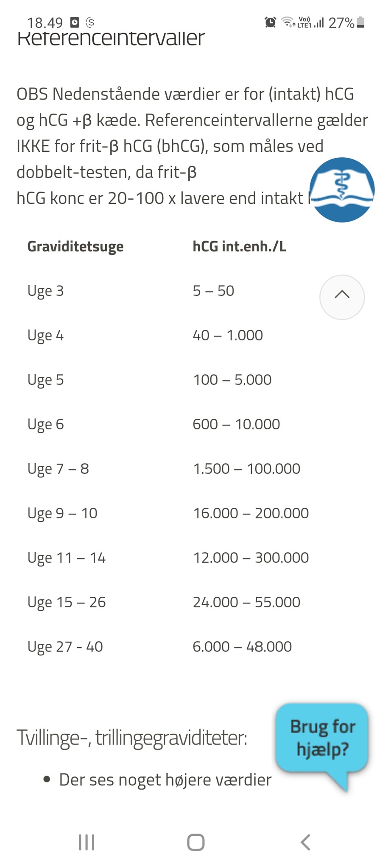The width and height of the screenshot is (391, 868).
Task: Select the 'Uge 7 – 8' row label
Action: (58, 469)
